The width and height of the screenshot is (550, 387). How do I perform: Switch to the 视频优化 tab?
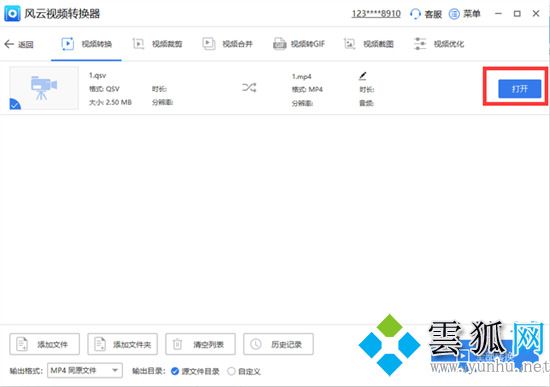point(439,44)
